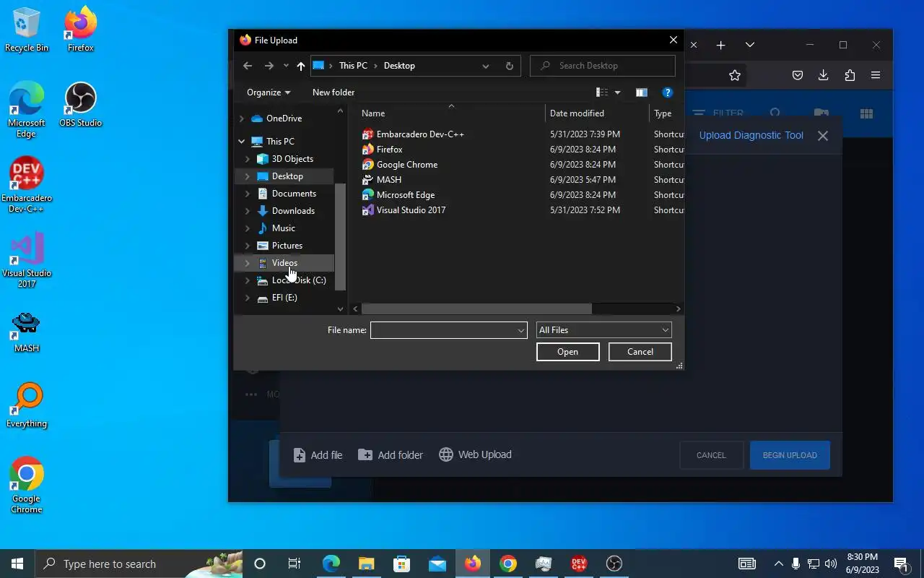The height and width of the screenshot is (578, 924).
Task: Open File Explorer from taskbar
Action: click(367, 564)
